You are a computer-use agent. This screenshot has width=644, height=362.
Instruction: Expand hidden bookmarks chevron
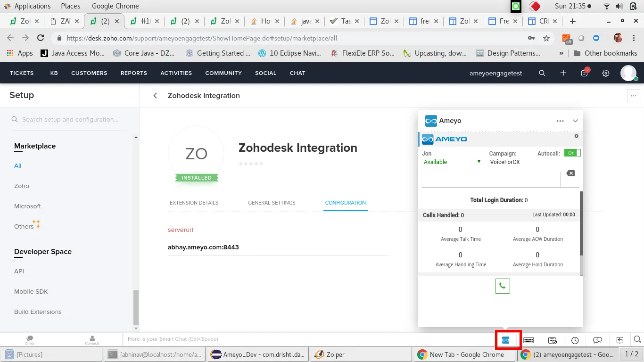(x=561, y=53)
